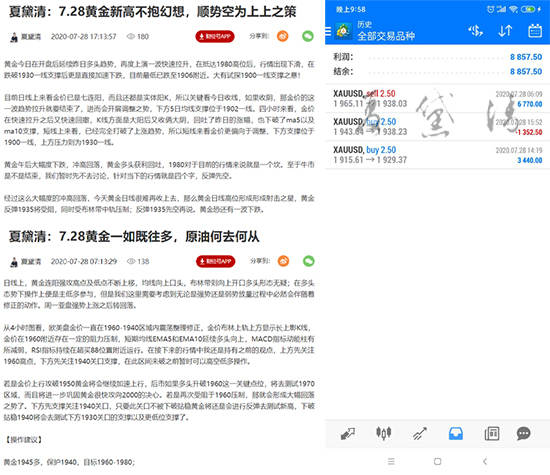The image size is (550, 475).
Task: Click the author avatar beside 2020-07-28 17:13:57
Action: click(14, 37)
